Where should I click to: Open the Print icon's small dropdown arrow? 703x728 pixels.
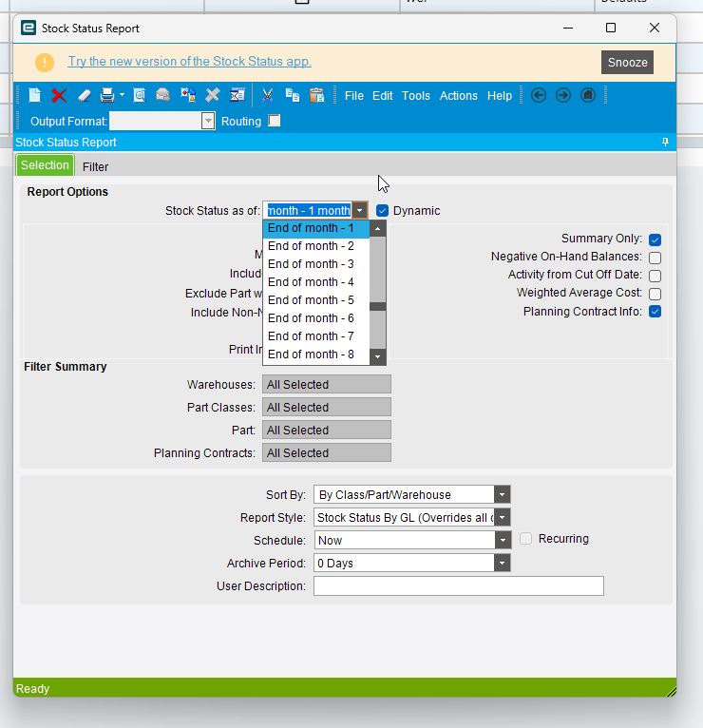pos(122,95)
